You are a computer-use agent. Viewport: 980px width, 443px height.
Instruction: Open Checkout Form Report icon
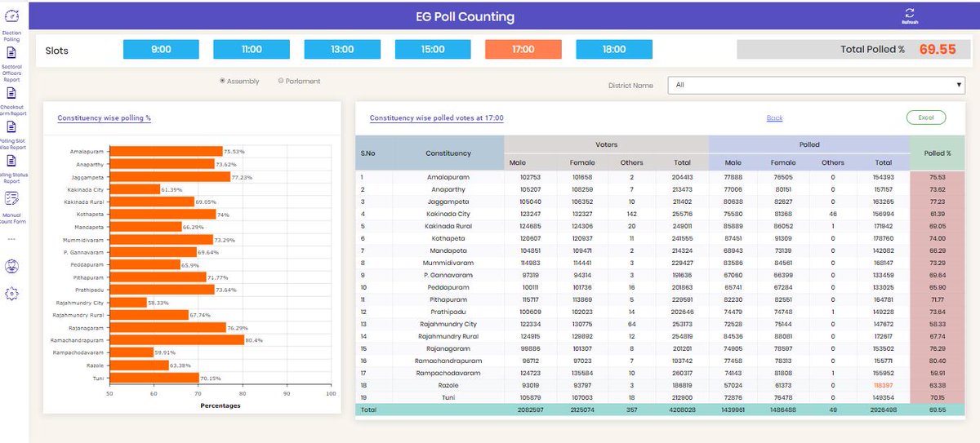(x=11, y=93)
